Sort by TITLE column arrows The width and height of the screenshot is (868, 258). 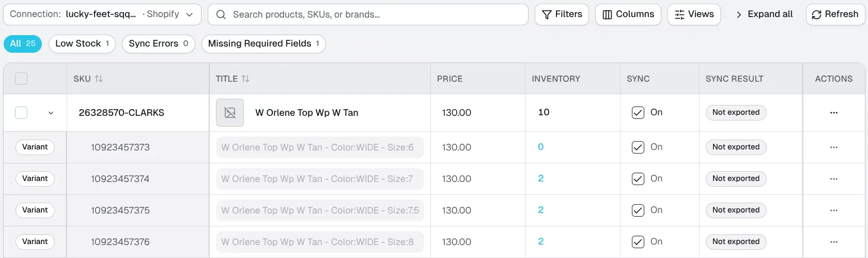245,79
